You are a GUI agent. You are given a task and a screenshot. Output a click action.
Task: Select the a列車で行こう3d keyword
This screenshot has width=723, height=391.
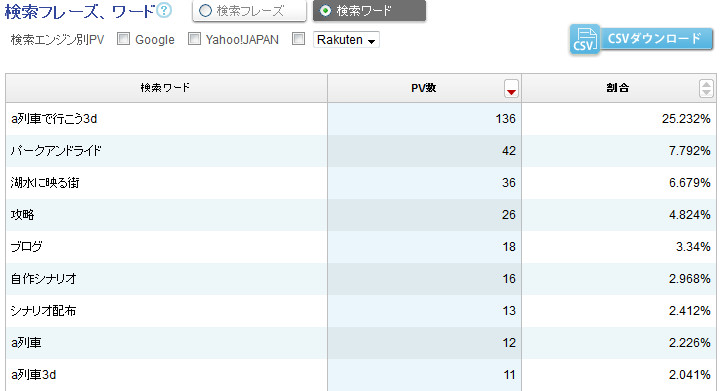pyautogui.click(x=54, y=119)
